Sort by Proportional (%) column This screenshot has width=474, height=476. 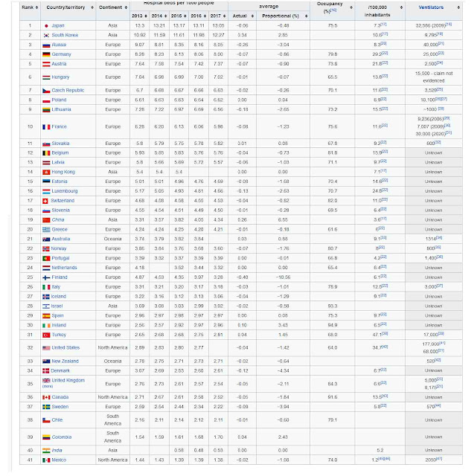point(306,16)
